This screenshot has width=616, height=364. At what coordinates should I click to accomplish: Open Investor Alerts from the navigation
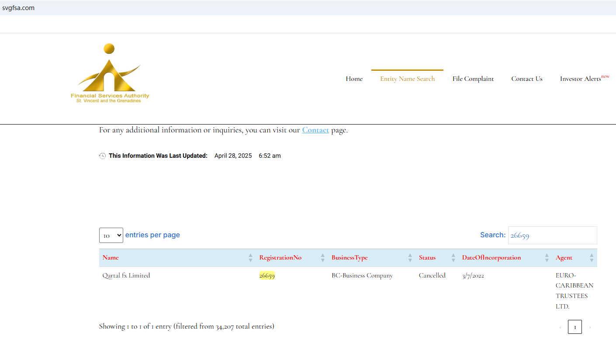tap(581, 79)
